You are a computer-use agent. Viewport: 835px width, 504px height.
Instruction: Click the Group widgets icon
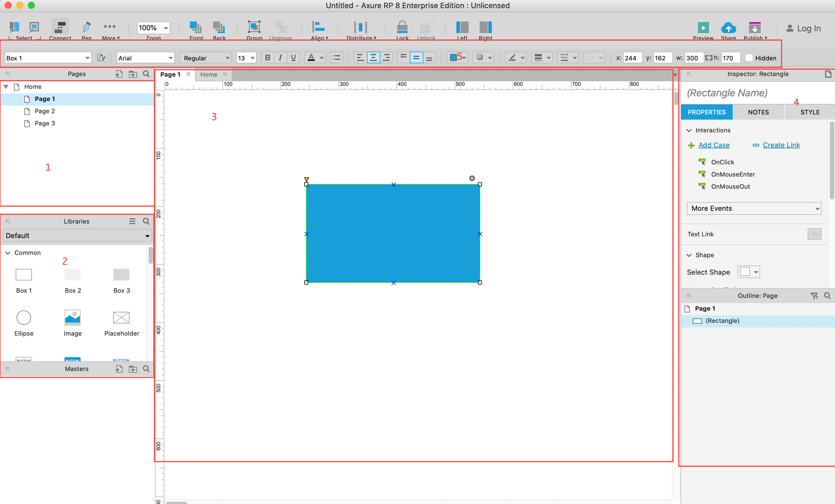254,27
